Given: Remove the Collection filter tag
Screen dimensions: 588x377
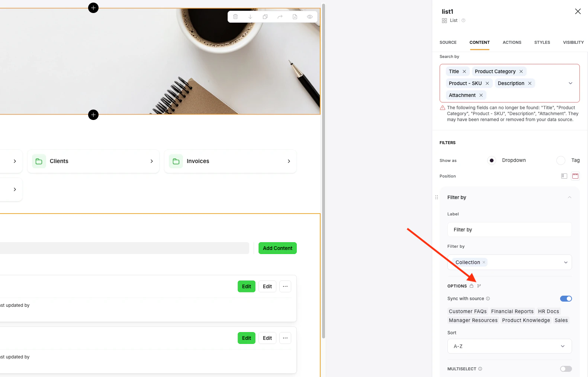Looking at the screenshot, I should [484, 262].
